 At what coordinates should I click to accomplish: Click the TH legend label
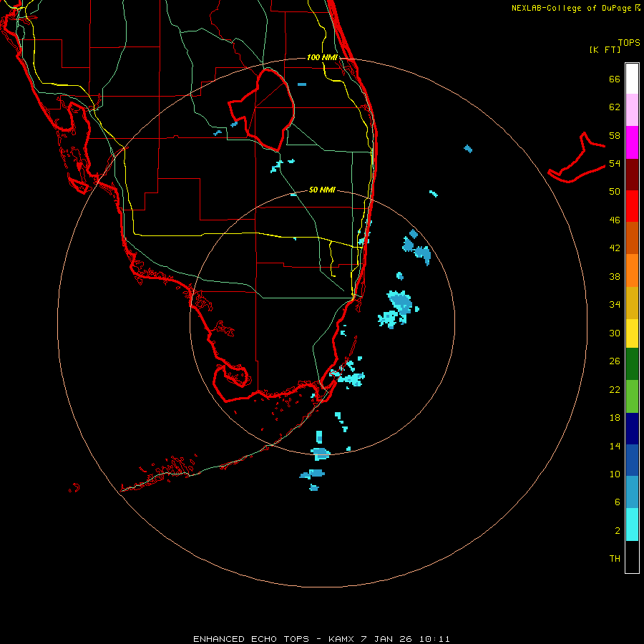[615, 559]
